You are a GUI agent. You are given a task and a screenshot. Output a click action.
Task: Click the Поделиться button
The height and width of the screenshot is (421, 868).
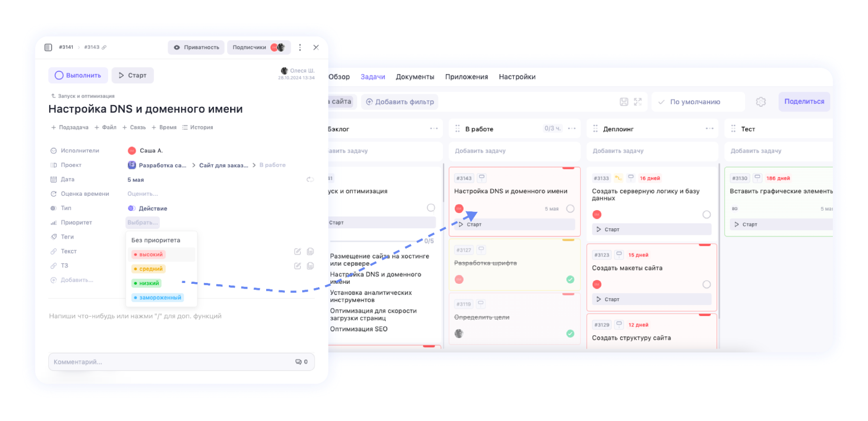click(804, 102)
